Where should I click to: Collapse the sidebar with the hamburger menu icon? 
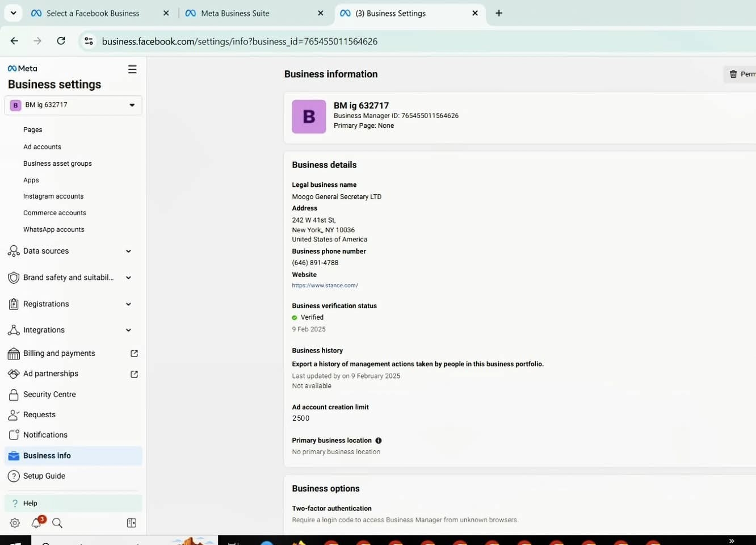coord(132,69)
